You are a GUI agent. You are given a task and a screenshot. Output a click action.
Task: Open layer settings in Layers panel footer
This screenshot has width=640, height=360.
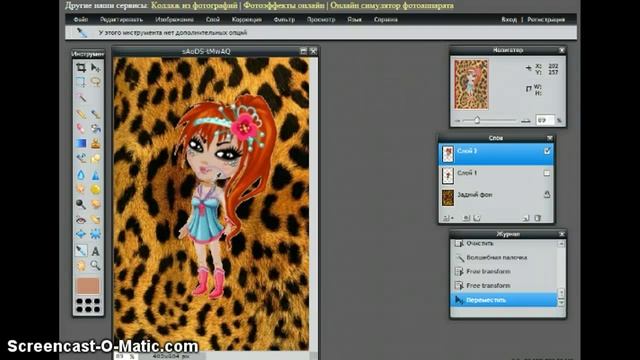coord(448,218)
